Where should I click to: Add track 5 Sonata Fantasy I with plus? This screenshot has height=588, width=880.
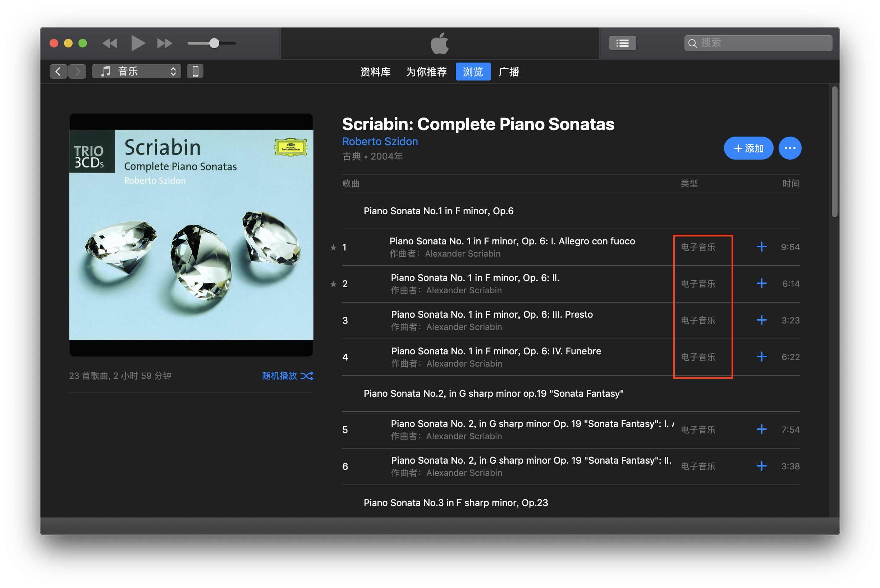[x=761, y=430]
